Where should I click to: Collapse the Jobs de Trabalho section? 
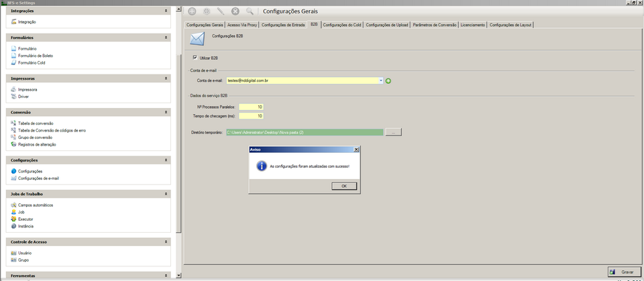click(166, 194)
